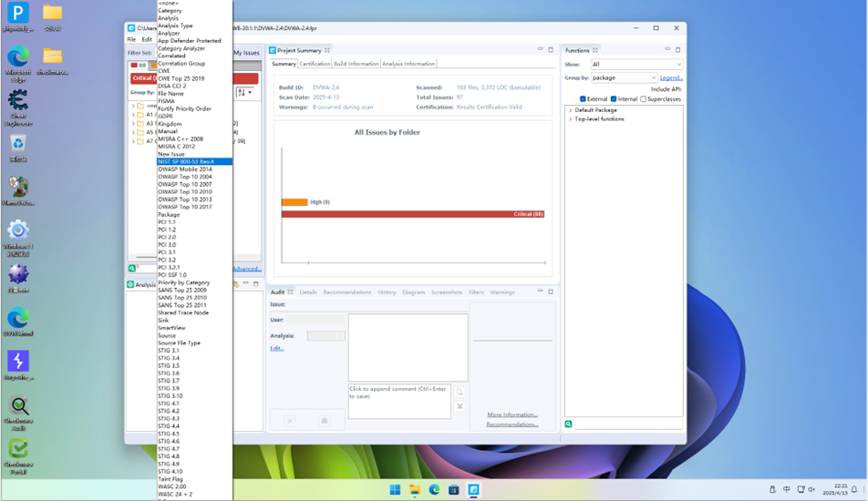Expand the Top-level functions node

point(570,119)
